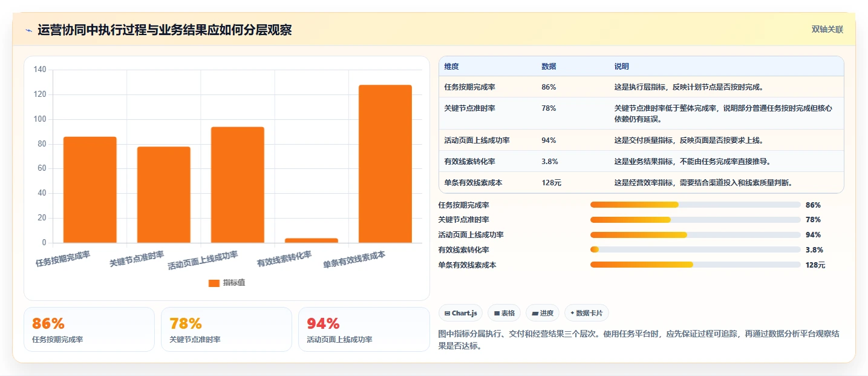868x376 pixels.
Task: Click the 双轴关联 label in header
Action: tap(827, 30)
